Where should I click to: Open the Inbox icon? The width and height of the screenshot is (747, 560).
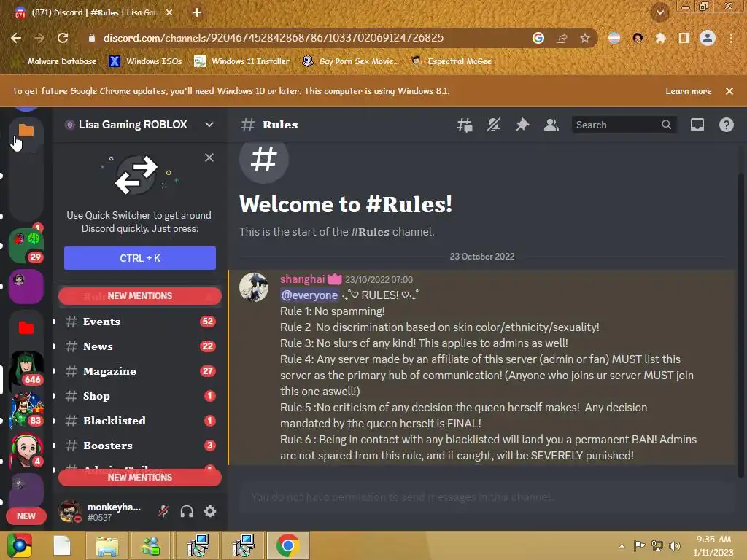click(x=697, y=125)
